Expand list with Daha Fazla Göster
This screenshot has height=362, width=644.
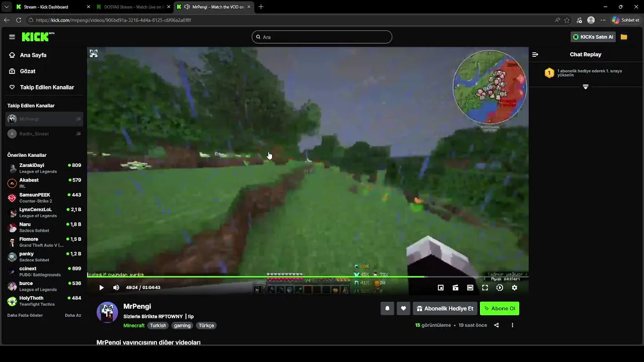pyautogui.click(x=25, y=315)
